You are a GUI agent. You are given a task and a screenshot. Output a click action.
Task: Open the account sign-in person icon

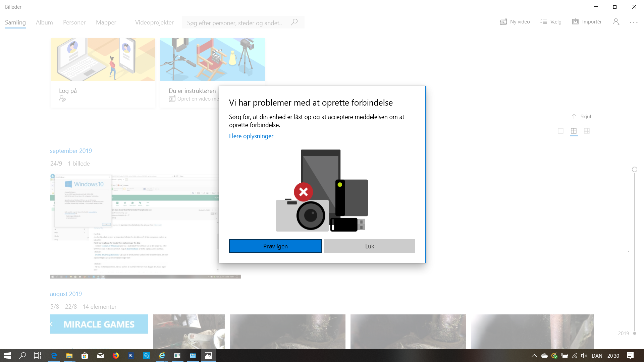[616, 22]
